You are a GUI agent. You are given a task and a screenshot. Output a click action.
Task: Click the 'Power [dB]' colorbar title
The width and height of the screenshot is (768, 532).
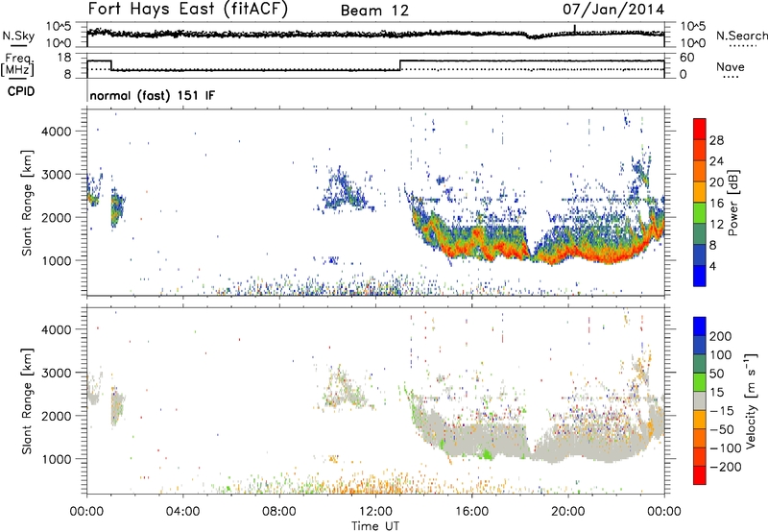[732, 203]
